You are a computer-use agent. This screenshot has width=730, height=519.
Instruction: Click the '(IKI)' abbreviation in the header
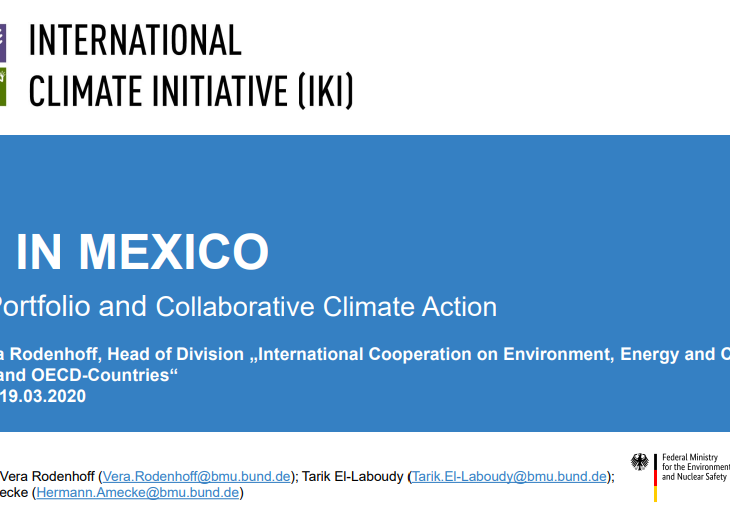tap(325, 91)
